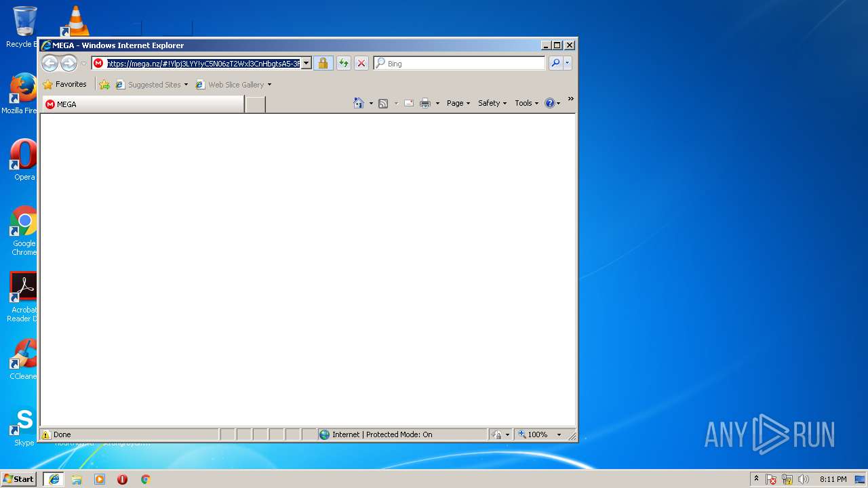Open Suggested Sites link

[x=152, y=85]
